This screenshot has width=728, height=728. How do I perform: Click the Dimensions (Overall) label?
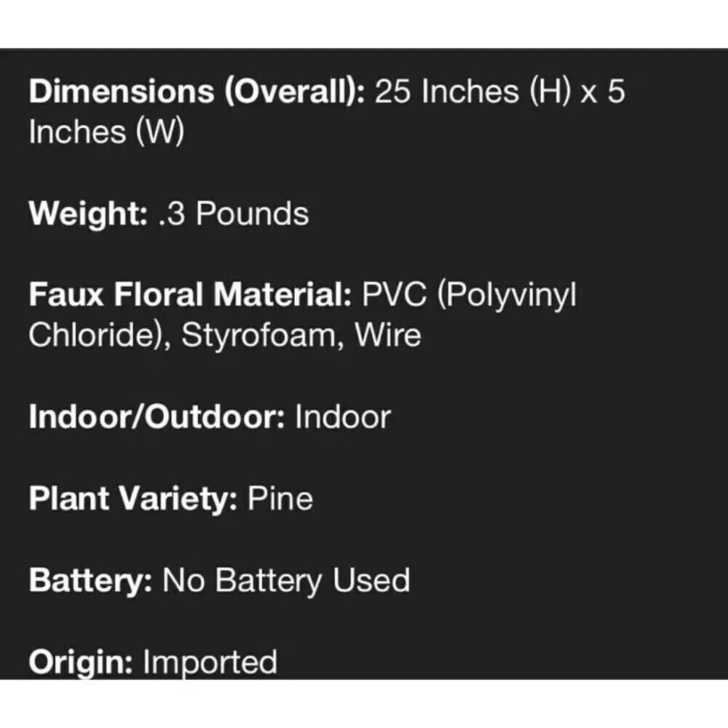click(197, 92)
